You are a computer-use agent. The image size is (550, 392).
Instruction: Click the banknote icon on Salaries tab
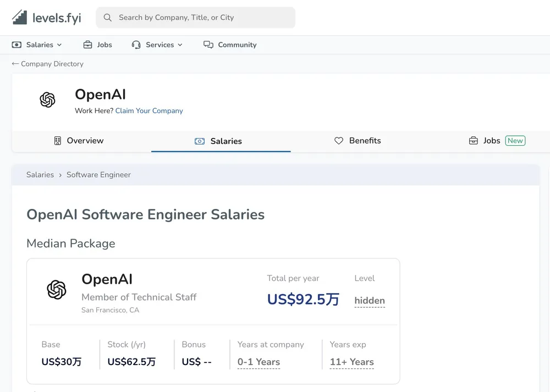200,141
